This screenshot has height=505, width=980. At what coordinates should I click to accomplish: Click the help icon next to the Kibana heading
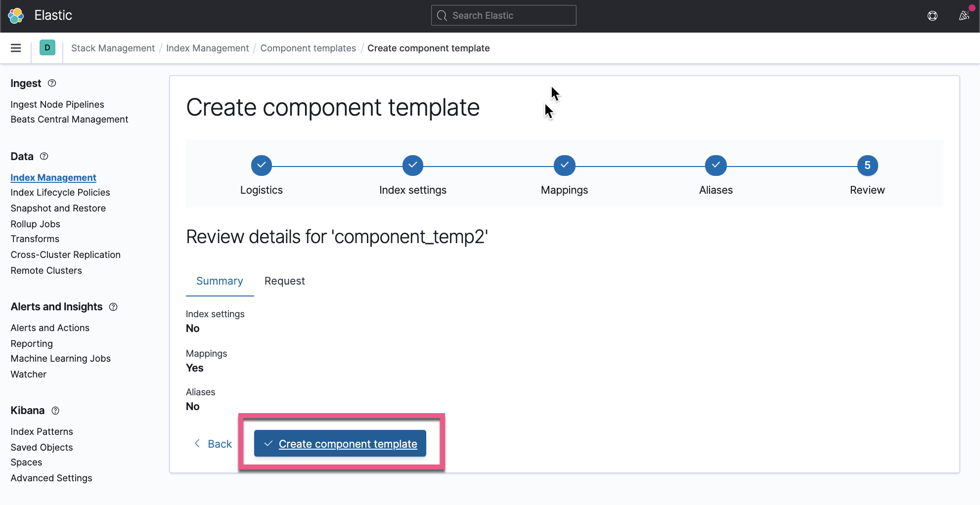tap(55, 411)
